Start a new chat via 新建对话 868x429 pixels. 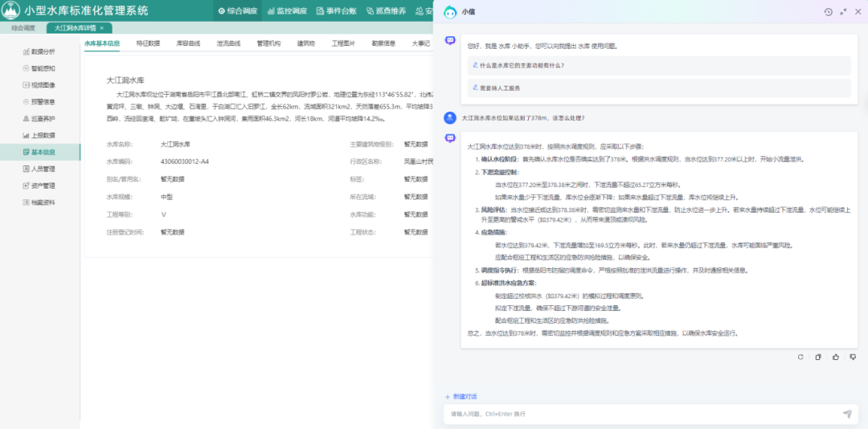pyautogui.click(x=461, y=396)
